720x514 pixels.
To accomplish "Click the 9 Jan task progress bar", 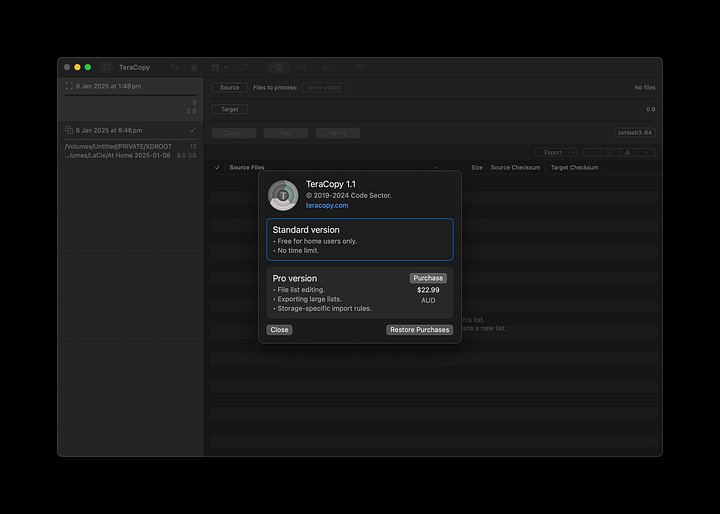I will (x=131, y=95).
